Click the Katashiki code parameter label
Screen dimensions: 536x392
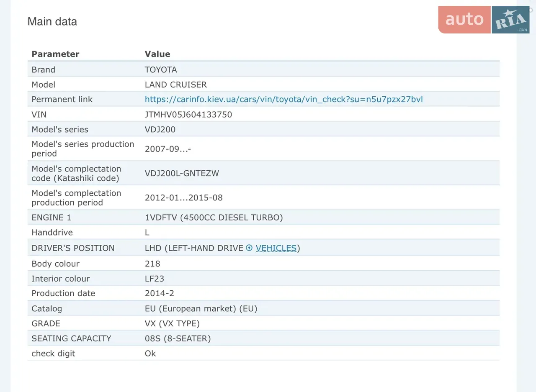(76, 173)
